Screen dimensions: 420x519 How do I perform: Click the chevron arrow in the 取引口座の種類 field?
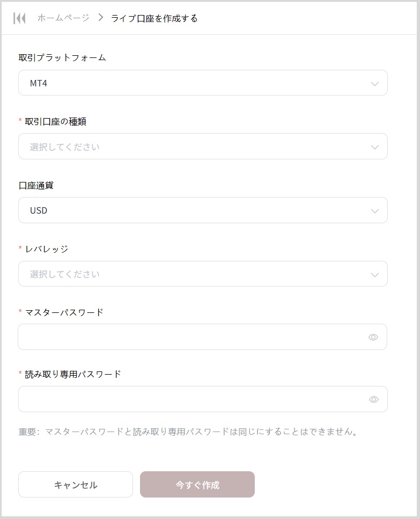coord(375,147)
